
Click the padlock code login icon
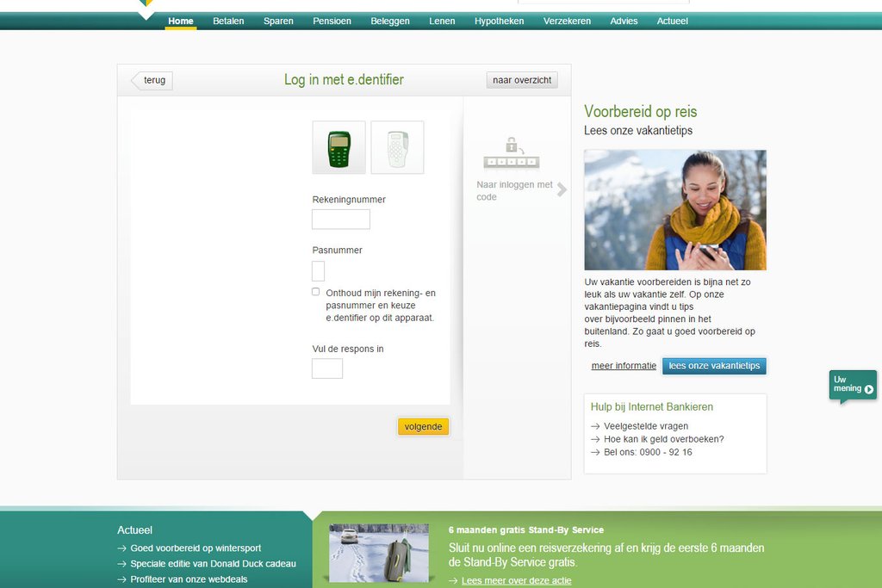[x=511, y=152]
